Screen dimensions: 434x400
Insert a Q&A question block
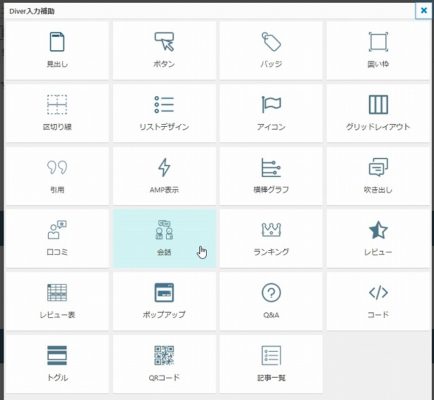click(271, 301)
